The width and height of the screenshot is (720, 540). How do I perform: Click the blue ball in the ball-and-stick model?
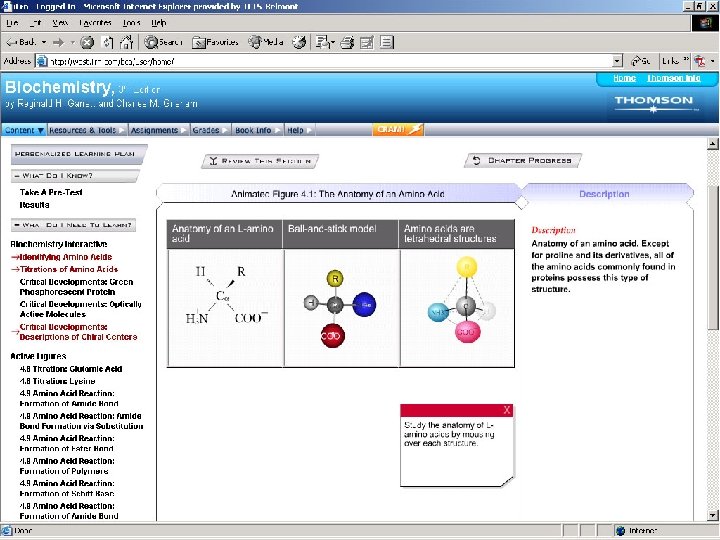click(365, 304)
